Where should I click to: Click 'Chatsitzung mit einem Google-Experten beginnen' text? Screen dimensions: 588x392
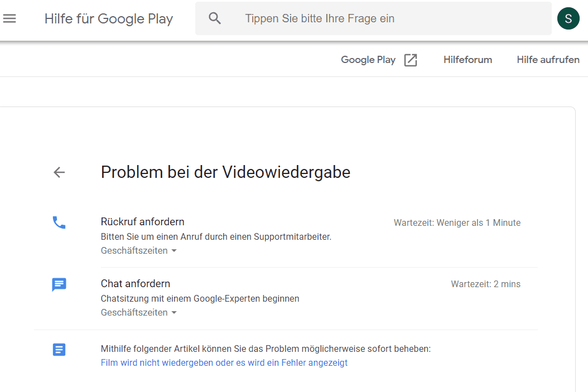pyautogui.click(x=200, y=299)
